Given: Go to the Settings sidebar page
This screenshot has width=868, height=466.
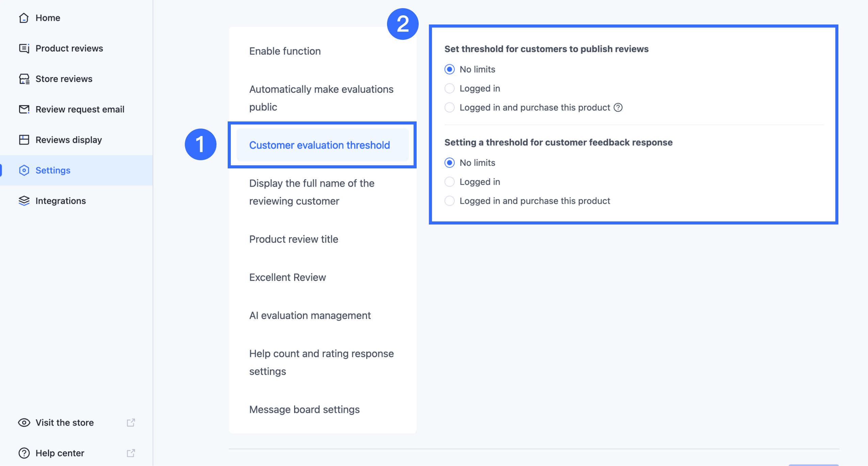Looking at the screenshot, I should (x=53, y=170).
